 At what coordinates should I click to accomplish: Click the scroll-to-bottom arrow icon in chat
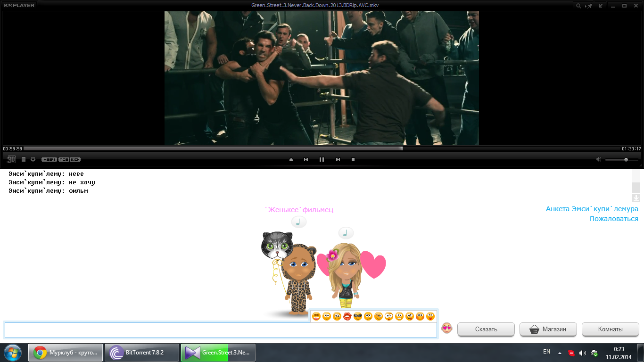pos(636,198)
